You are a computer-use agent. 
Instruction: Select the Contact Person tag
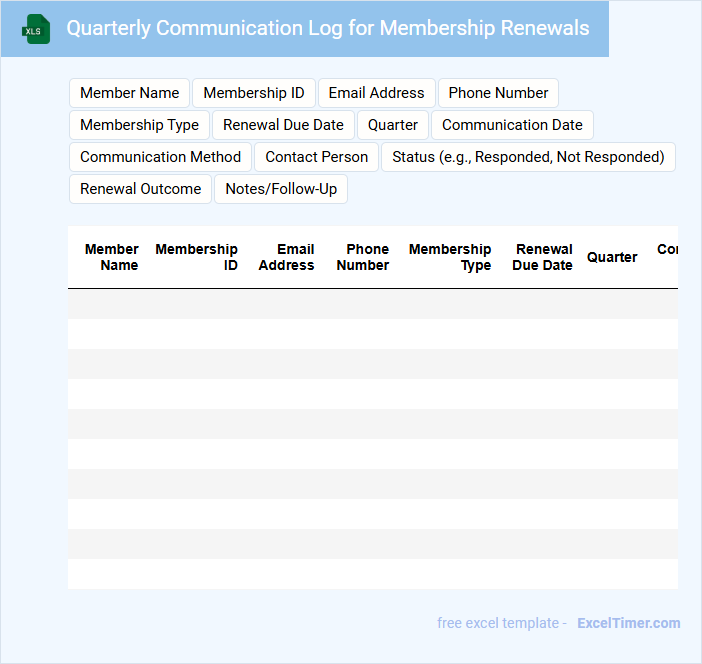coord(316,157)
